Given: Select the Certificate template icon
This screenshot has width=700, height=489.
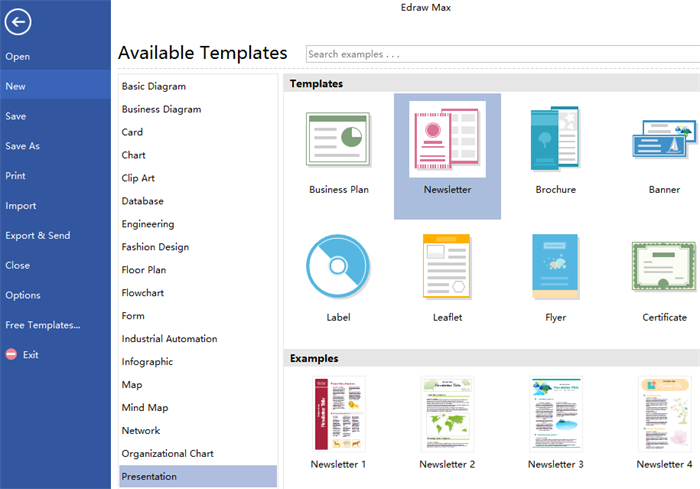Looking at the screenshot, I should coord(664,267).
